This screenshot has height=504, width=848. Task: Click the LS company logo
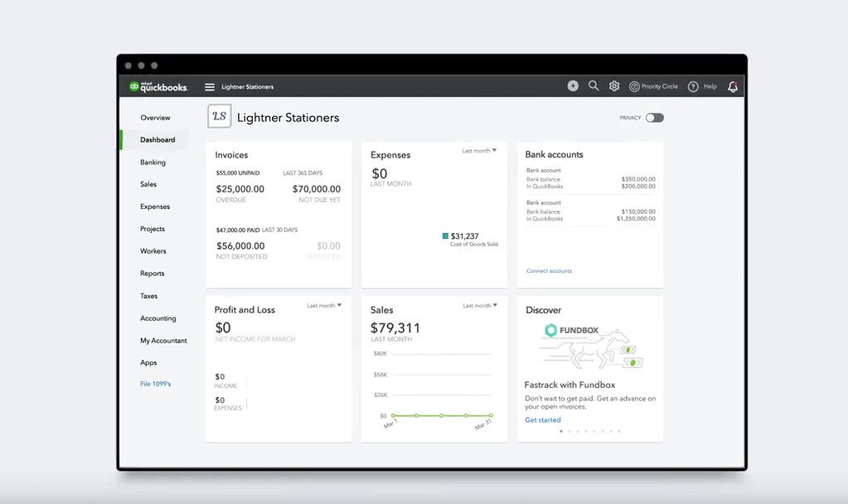pos(219,116)
